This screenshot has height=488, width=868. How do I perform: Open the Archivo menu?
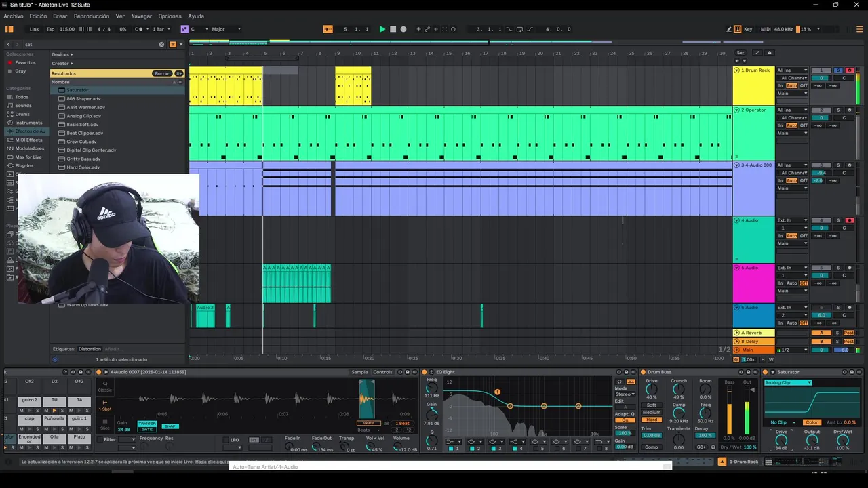click(14, 16)
